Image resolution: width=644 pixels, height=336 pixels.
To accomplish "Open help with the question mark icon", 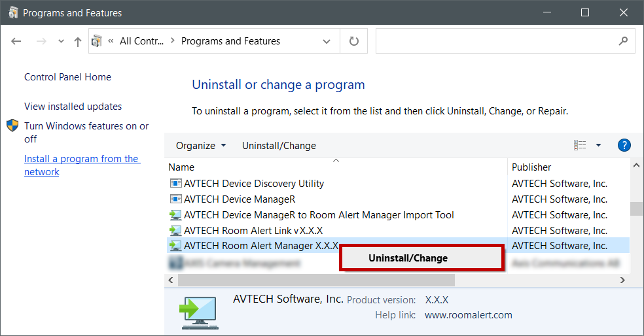I will coord(624,145).
